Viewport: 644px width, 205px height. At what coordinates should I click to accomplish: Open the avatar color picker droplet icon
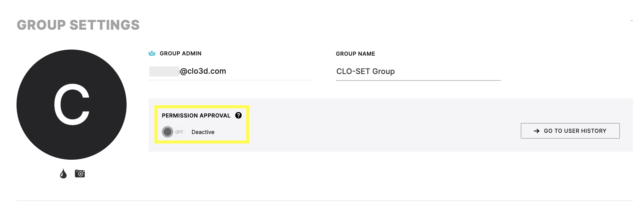pos(63,173)
